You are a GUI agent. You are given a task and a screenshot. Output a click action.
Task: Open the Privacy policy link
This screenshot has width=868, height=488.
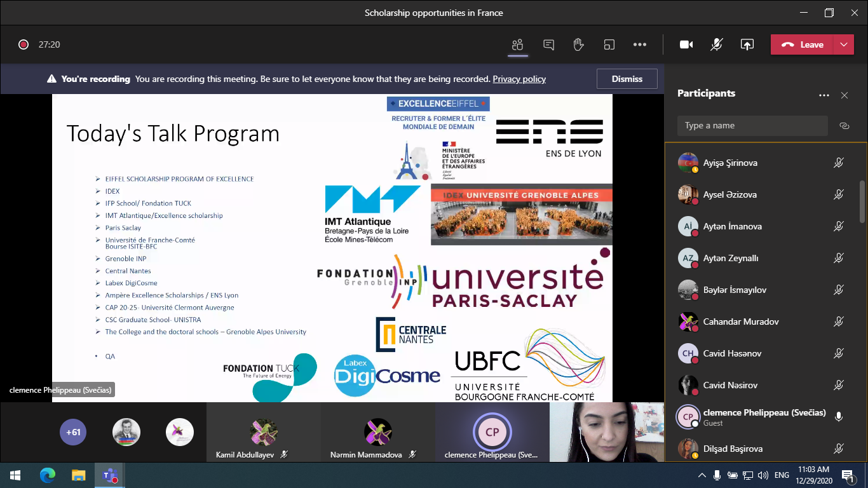tap(519, 79)
